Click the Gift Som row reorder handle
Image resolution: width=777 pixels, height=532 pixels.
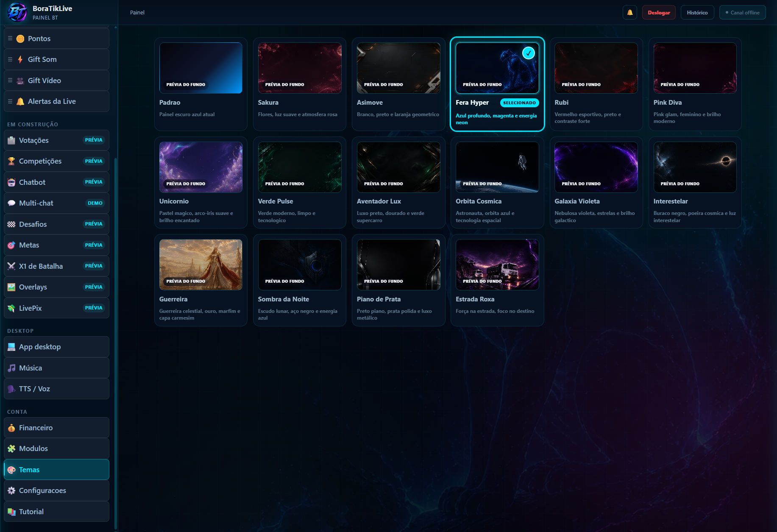click(x=10, y=59)
